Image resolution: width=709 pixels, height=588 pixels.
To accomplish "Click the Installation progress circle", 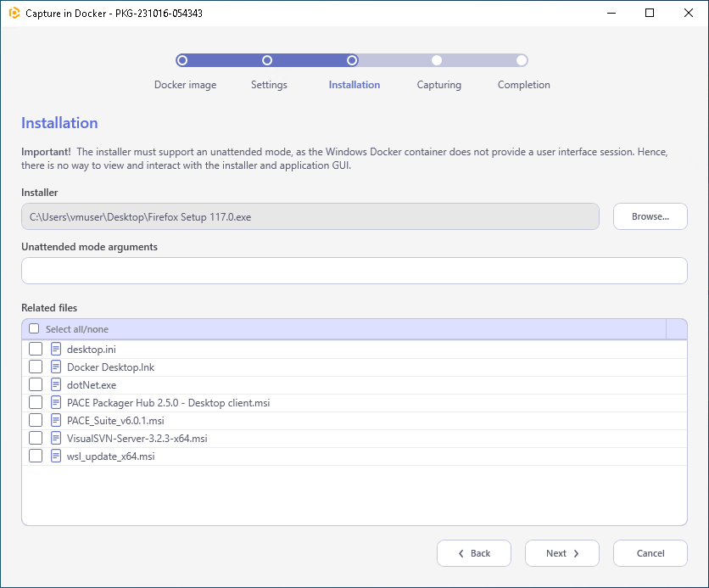I will [352, 60].
